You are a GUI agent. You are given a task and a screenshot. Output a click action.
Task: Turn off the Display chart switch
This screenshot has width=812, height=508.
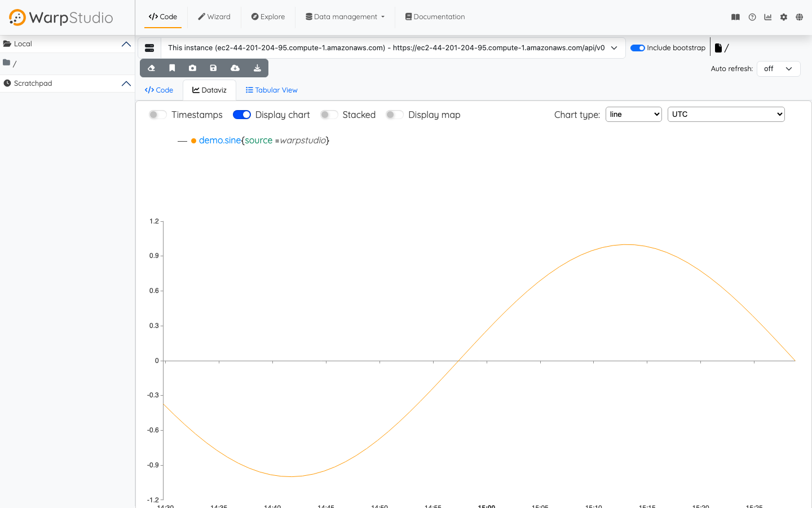(242, 115)
